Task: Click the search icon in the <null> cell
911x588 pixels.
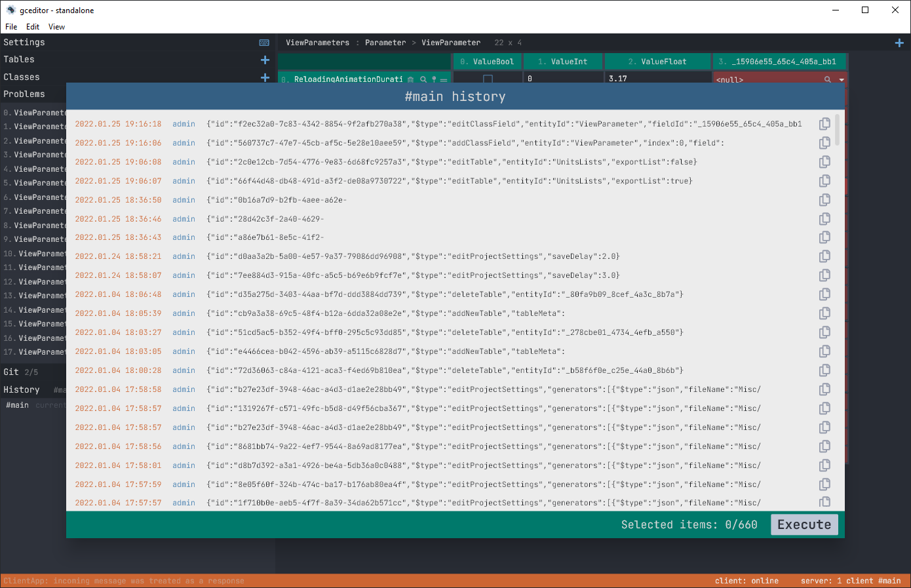Action: click(x=827, y=80)
